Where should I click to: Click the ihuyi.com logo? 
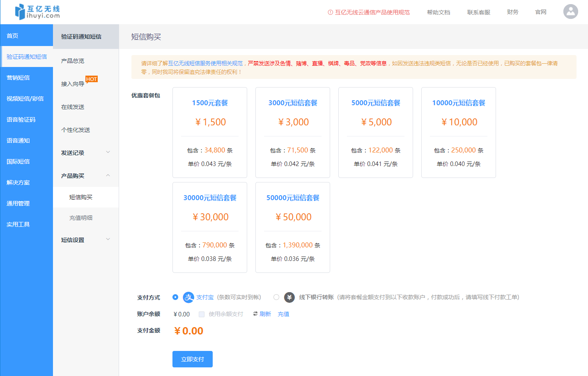click(37, 12)
